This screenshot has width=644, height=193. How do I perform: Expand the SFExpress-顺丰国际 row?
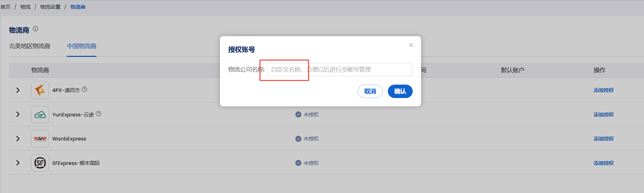[x=18, y=163]
